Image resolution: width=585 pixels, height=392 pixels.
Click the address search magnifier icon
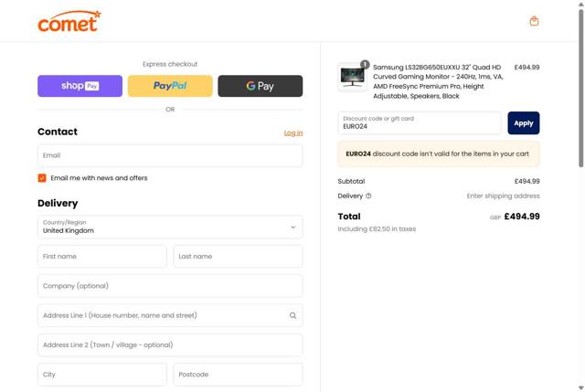point(292,315)
